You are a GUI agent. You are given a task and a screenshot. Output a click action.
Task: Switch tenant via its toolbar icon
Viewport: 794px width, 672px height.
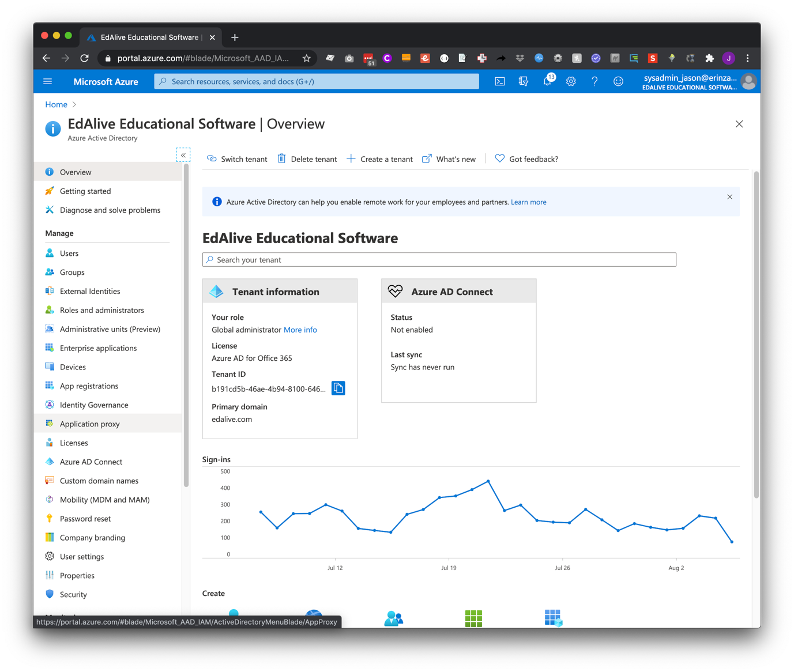[212, 158]
